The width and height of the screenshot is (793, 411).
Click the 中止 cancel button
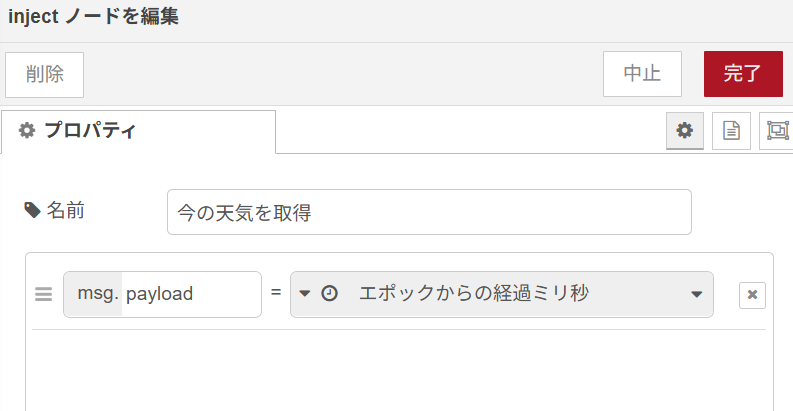642,74
